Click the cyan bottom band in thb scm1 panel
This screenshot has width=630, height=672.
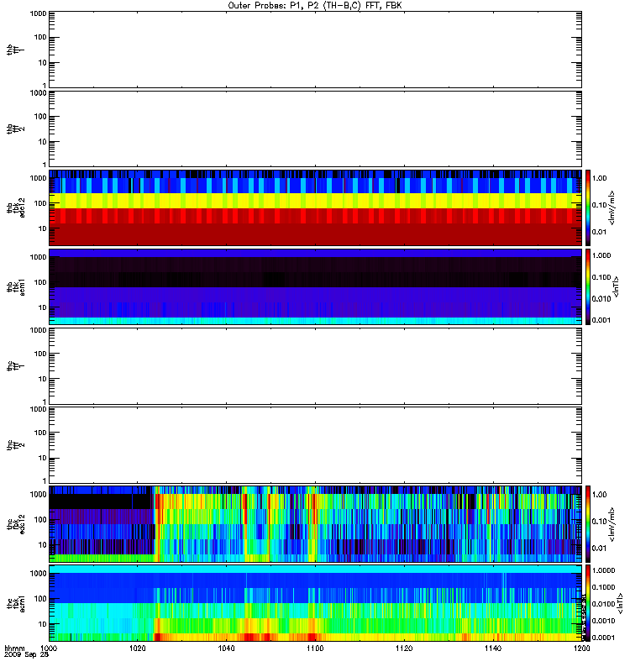[x=315, y=321]
